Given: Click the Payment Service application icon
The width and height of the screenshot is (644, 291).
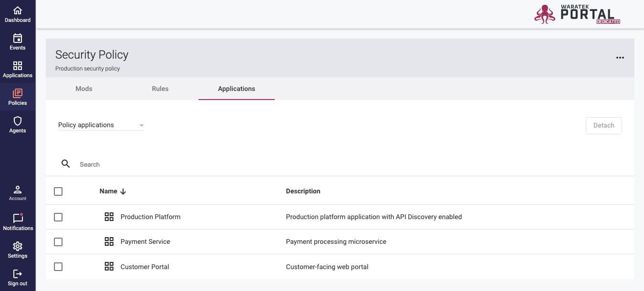Looking at the screenshot, I should click(109, 241).
